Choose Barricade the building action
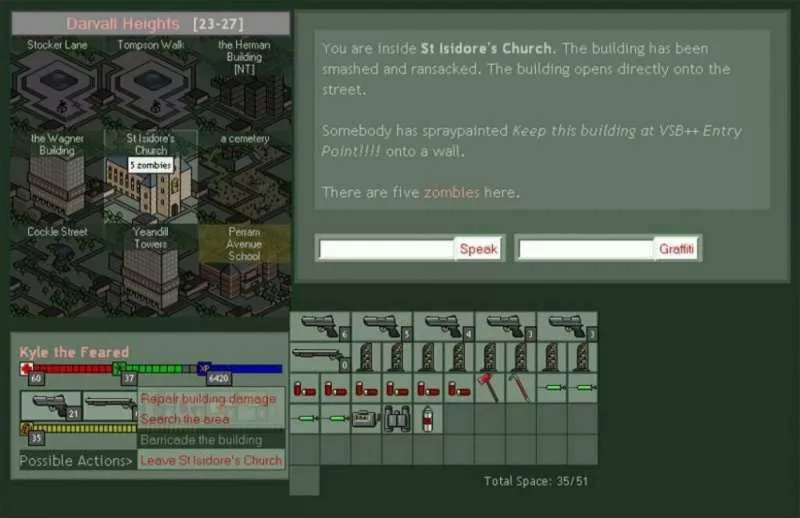This screenshot has width=800, height=518. (x=202, y=439)
